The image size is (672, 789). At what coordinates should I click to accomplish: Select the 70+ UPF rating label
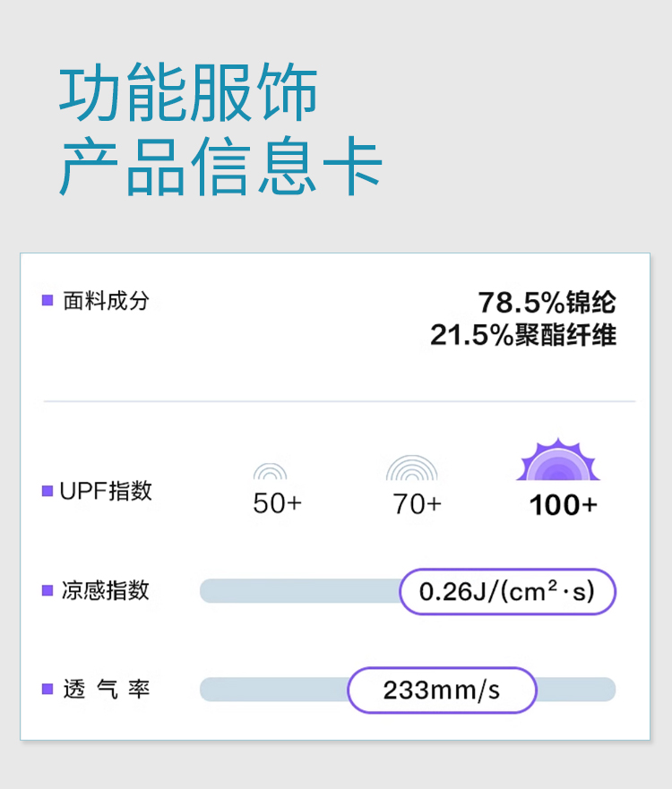(417, 503)
